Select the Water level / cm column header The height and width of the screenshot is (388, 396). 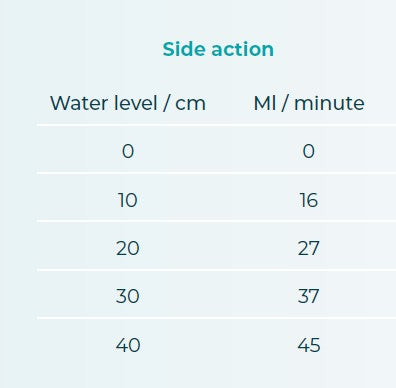pyautogui.click(x=128, y=103)
